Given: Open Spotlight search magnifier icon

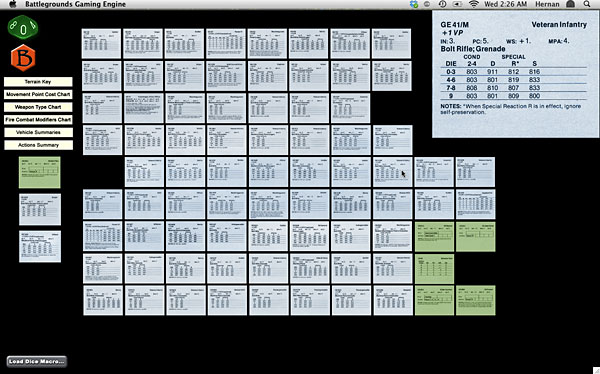Looking at the screenshot, I should coord(587,4).
